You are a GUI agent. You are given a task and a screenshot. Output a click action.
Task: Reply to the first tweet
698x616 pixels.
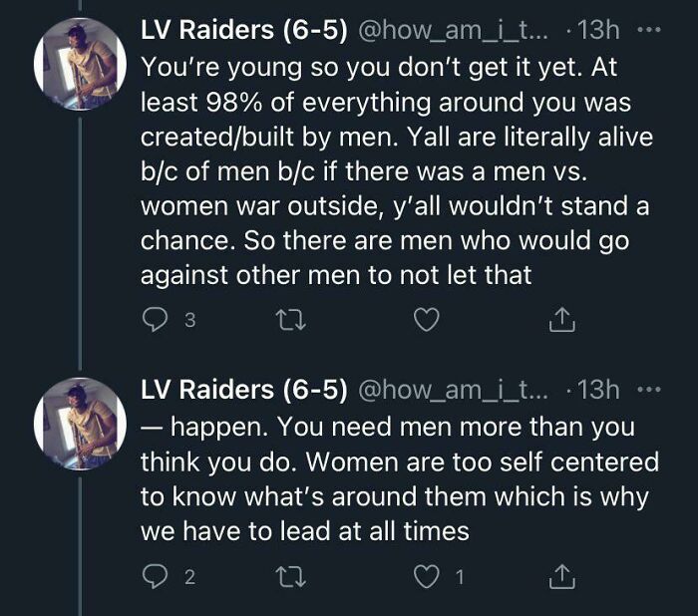155,321
